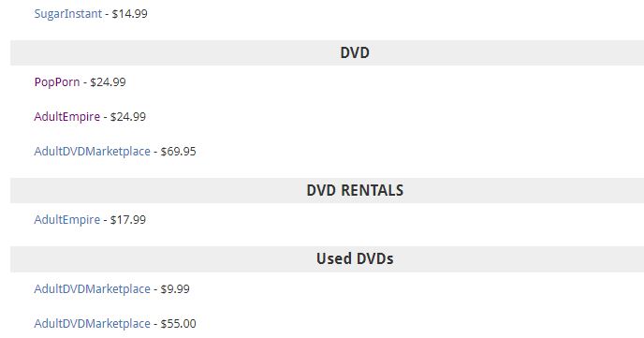Click the DVD section heading
This screenshot has width=644, height=338.
pyautogui.click(x=355, y=52)
